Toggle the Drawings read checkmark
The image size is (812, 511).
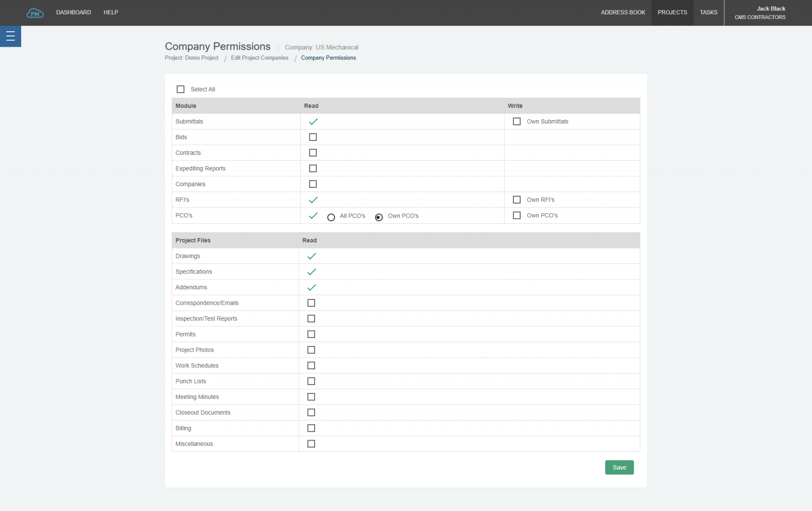(x=311, y=256)
